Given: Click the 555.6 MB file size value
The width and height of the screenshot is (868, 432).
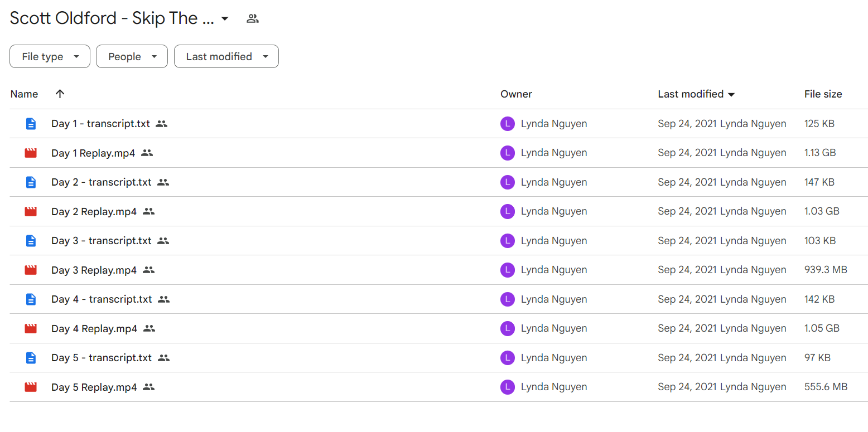Looking at the screenshot, I should pyautogui.click(x=826, y=387).
